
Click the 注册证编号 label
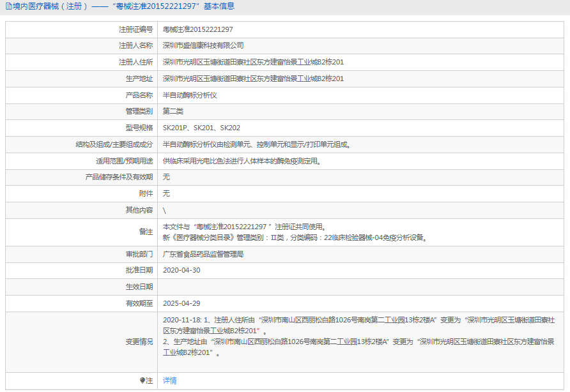136,29
